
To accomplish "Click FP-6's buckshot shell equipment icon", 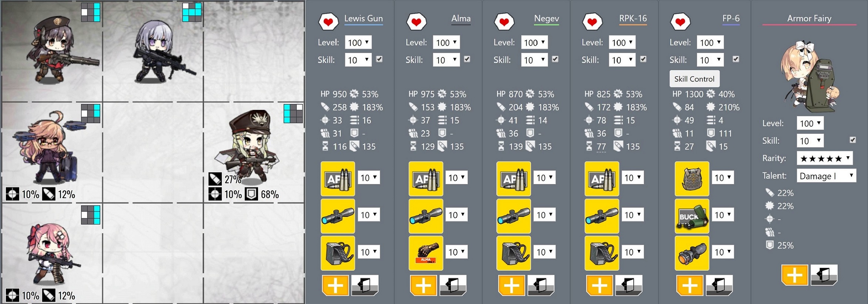I will [x=692, y=216].
